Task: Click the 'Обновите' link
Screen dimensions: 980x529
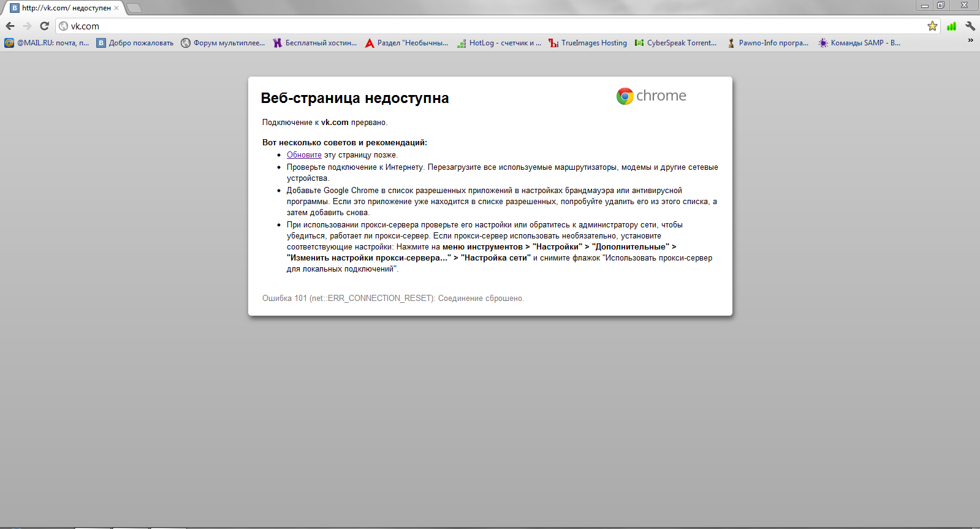Action: 304,155
